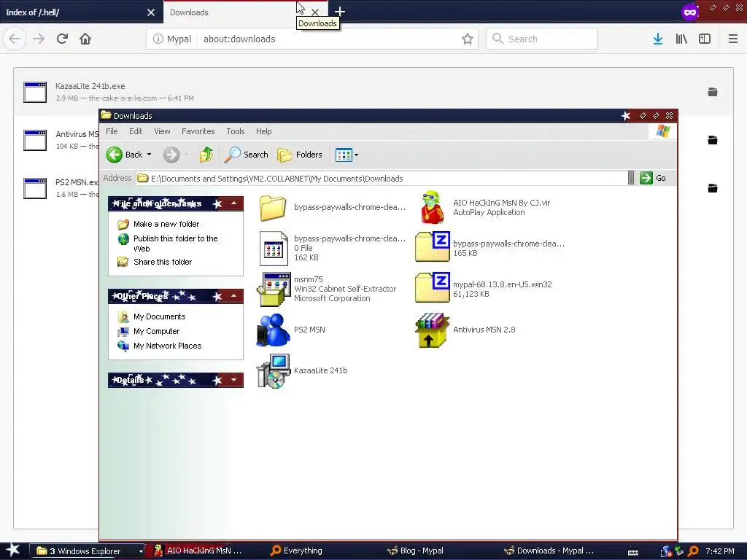
Task: Bookmark this page with the star icon
Action: [468, 39]
